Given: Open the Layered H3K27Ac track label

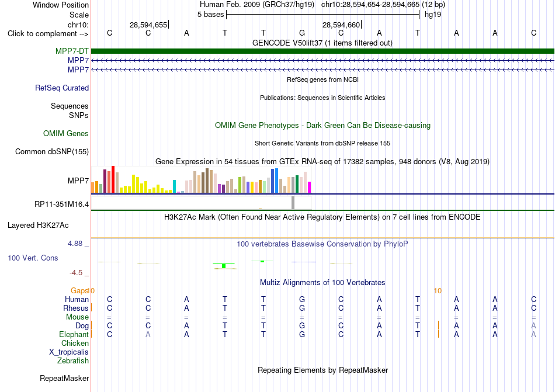Looking at the screenshot, I should 38,226.
